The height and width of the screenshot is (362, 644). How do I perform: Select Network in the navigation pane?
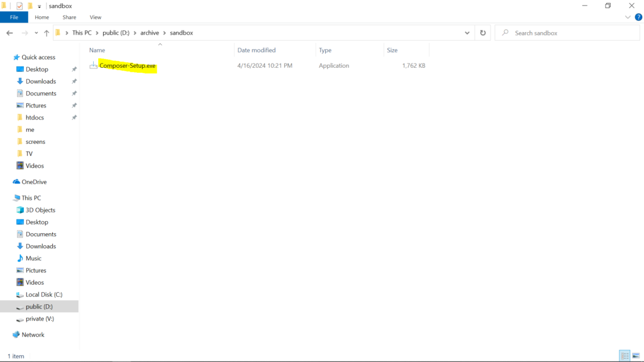click(x=33, y=335)
